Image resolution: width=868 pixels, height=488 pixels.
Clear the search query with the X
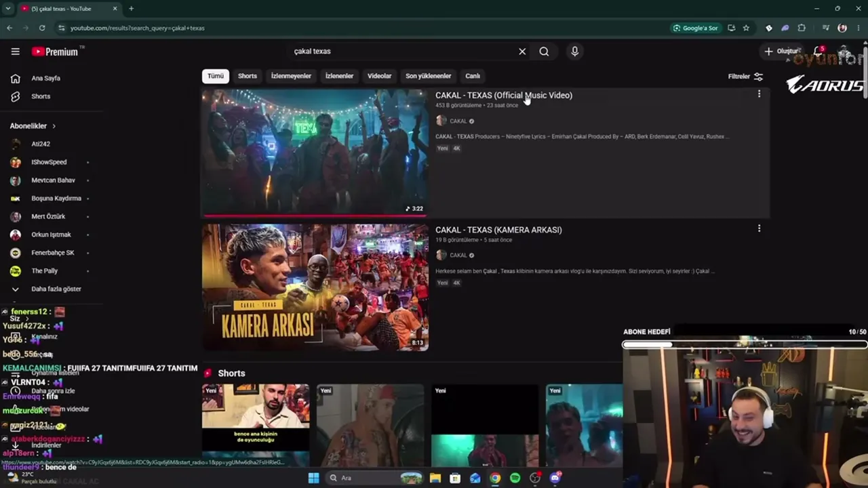click(x=522, y=52)
